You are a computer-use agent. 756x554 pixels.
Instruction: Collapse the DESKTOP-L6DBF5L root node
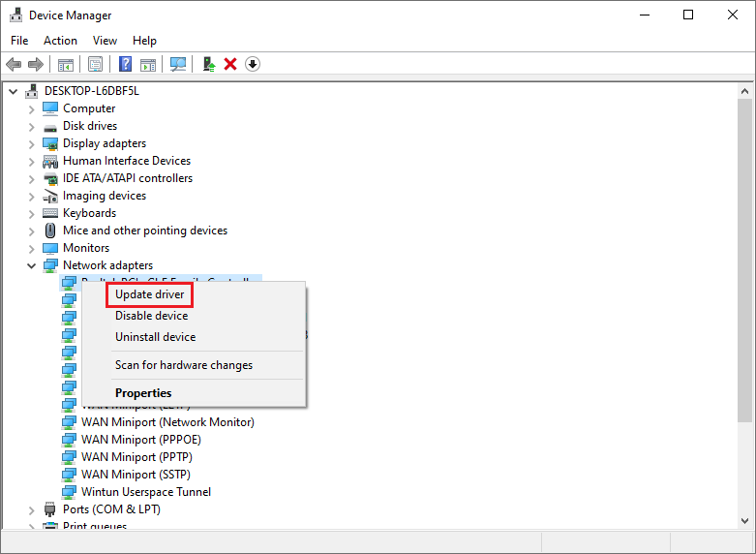pyautogui.click(x=14, y=91)
